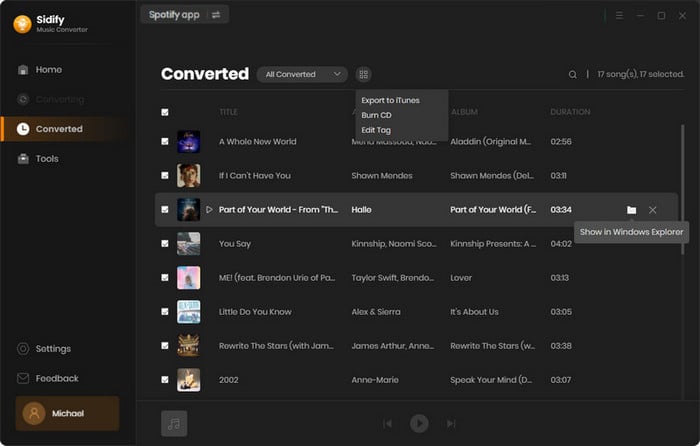700x446 pixels.
Task: Click the search magnifier icon
Action: (573, 74)
